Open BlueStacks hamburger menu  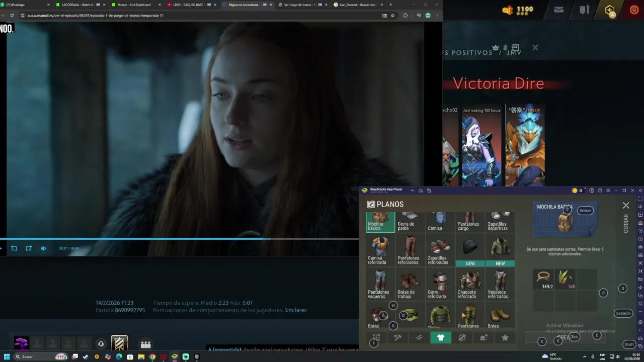pyautogui.click(x=608, y=191)
